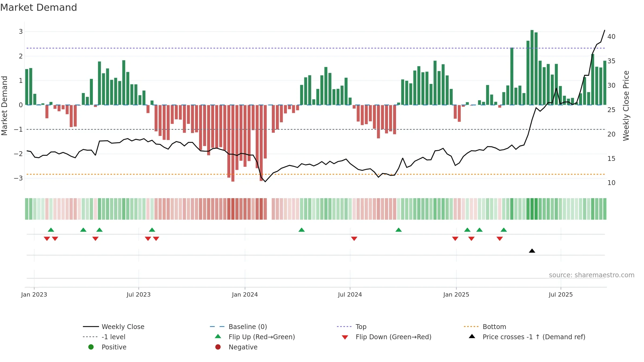Viewport: 644px width, 362px height.
Task: Click the flip-up triangle near Oct 2024
Action: coord(399,230)
